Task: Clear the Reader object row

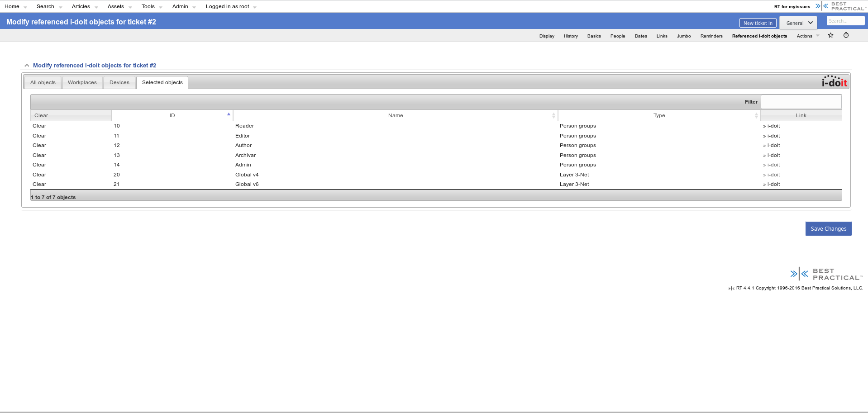Action: [x=39, y=126]
